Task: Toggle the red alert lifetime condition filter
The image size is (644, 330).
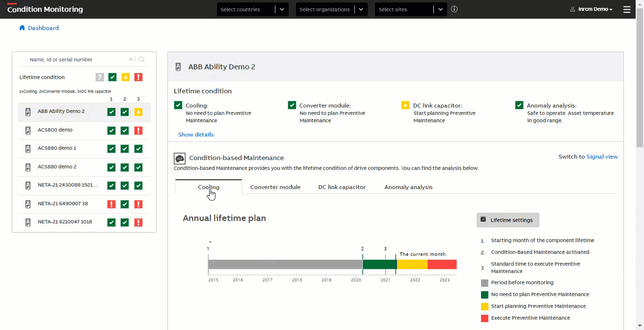Action: (x=138, y=77)
